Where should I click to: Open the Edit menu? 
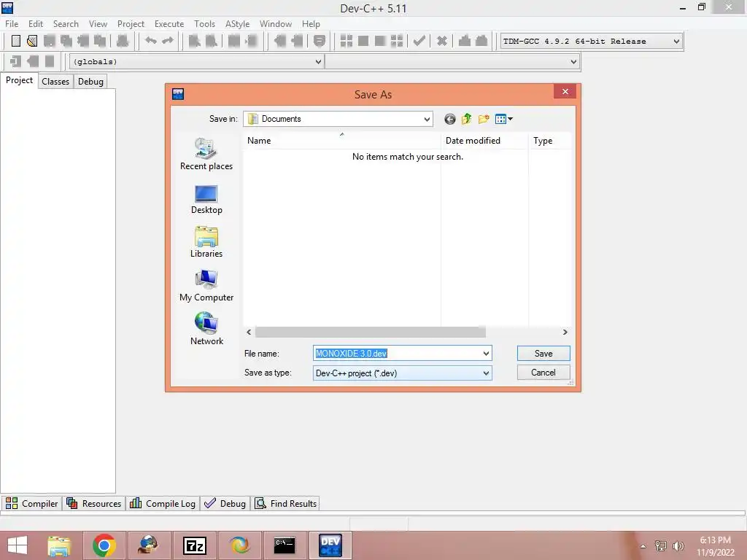click(36, 24)
